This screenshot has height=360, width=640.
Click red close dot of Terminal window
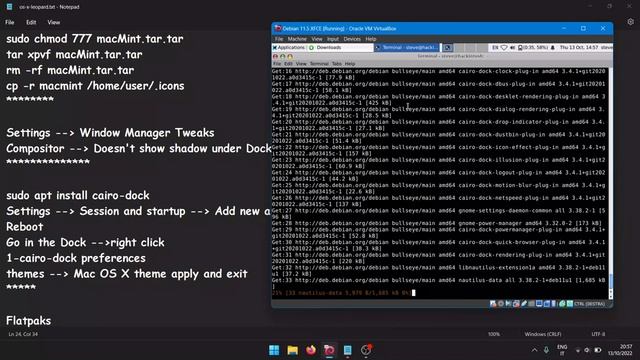(x=275, y=57)
